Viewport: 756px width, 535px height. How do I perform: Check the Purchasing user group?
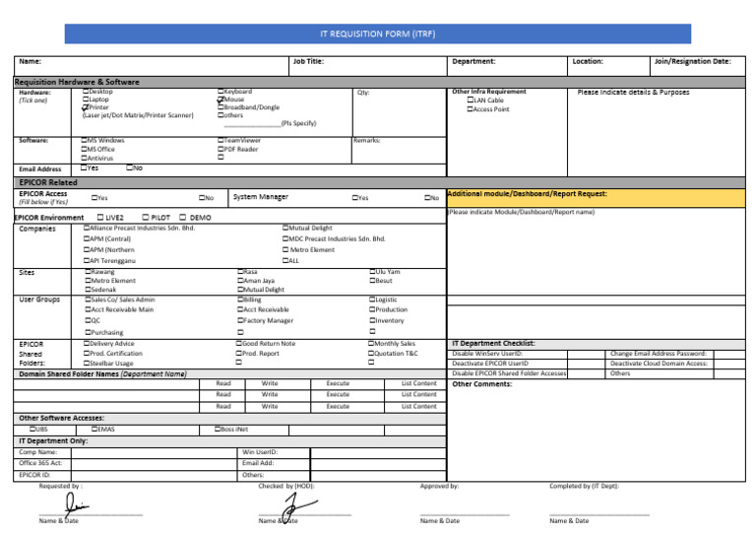pyautogui.click(x=89, y=332)
